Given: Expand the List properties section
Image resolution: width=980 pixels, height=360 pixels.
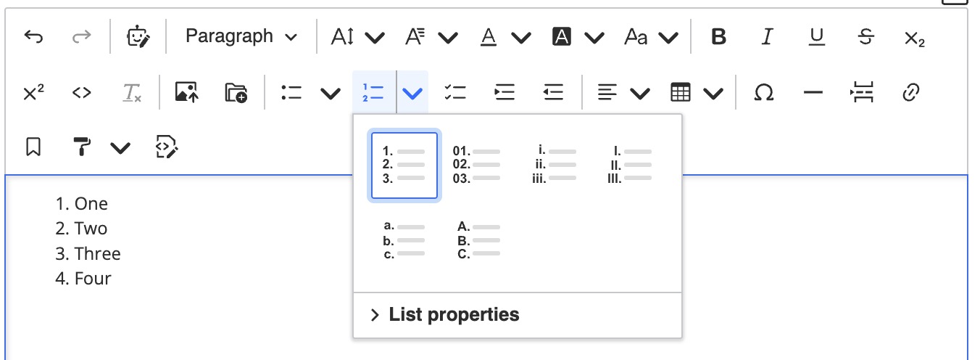Looking at the screenshot, I should click(x=445, y=315).
